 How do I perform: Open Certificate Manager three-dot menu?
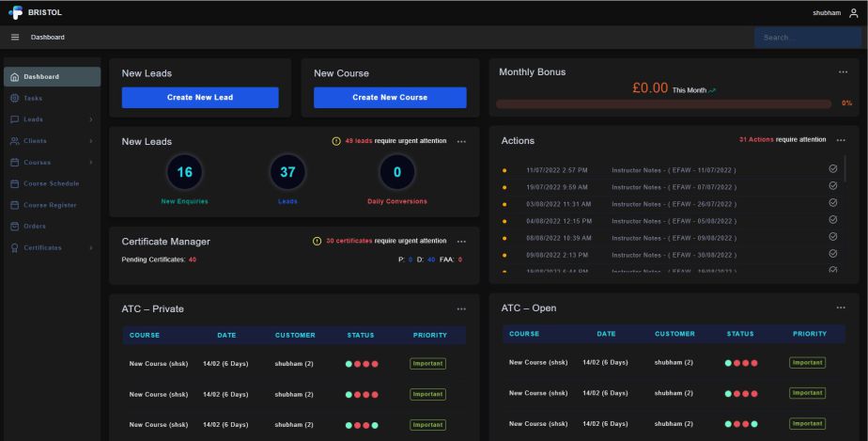click(461, 242)
